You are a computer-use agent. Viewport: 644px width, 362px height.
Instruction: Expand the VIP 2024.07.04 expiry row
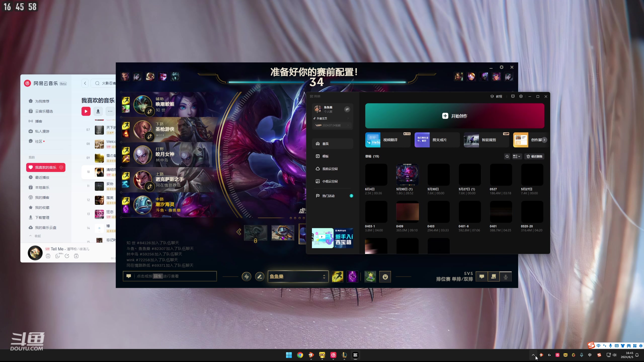click(333, 125)
